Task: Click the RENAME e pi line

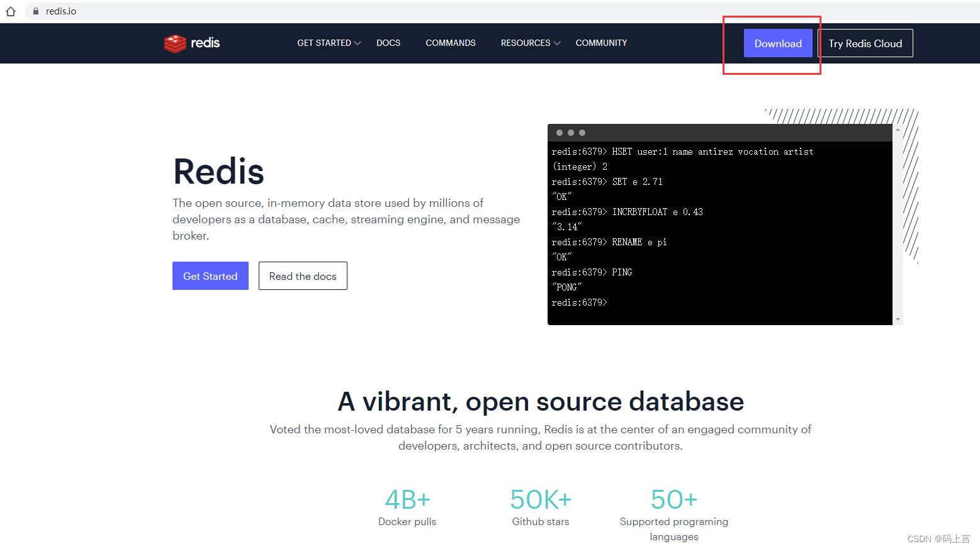Action: (x=609, y=242)
